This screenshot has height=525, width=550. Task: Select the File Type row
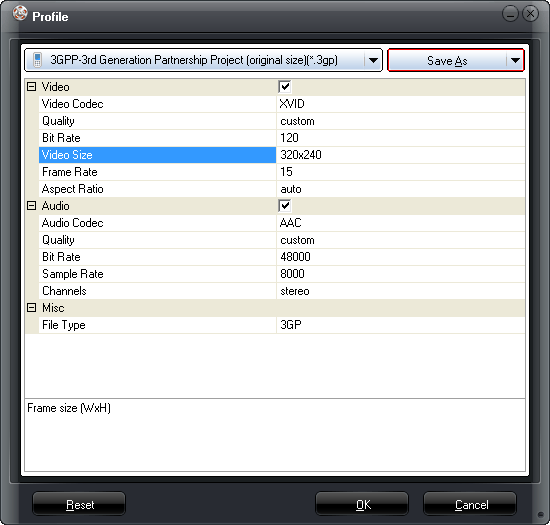282,325
